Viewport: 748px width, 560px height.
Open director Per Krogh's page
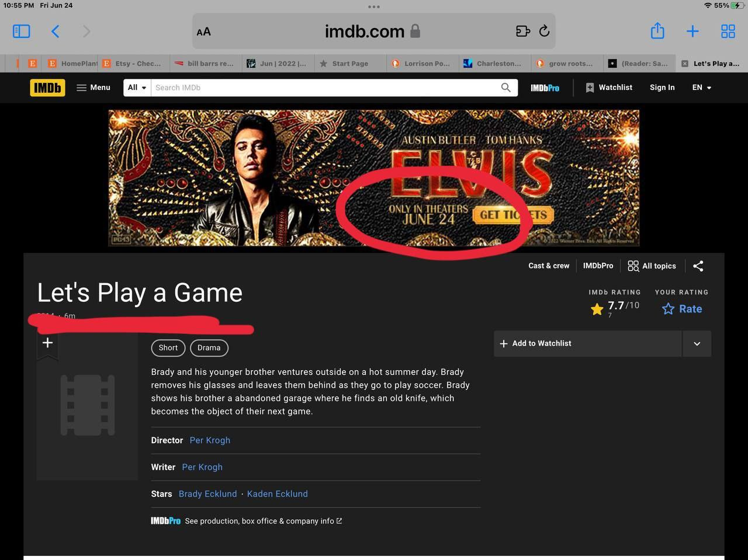pyautogui.click(x=210, y=440)
